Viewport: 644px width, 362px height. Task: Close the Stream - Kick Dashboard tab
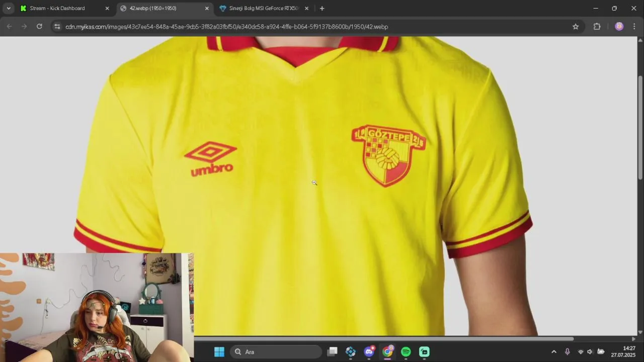pos(107,9)
